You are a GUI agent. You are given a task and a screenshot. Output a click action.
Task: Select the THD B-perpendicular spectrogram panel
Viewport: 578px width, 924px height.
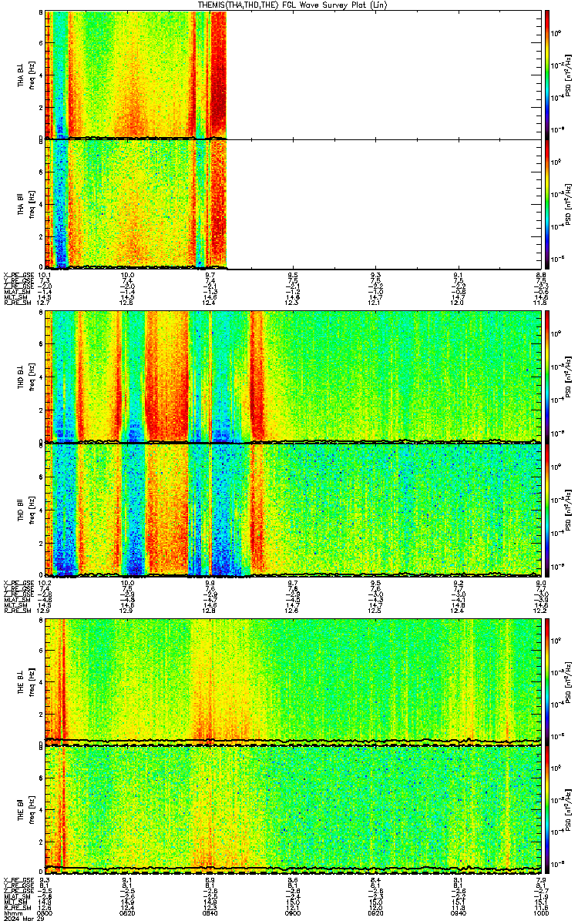click(293, 377)
